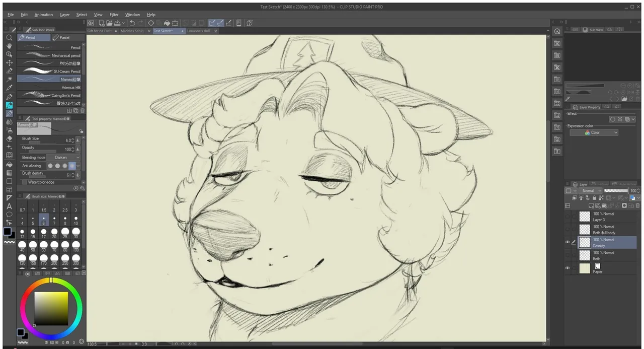
Task: Open the Blending mode Darken dropdown
Action: tap(65, 158)
